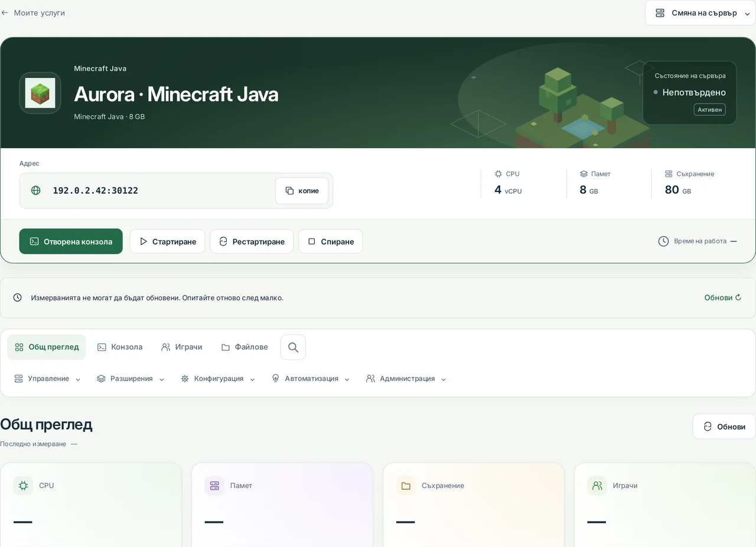Restart the server with Рестартиране

pos(252,242)
